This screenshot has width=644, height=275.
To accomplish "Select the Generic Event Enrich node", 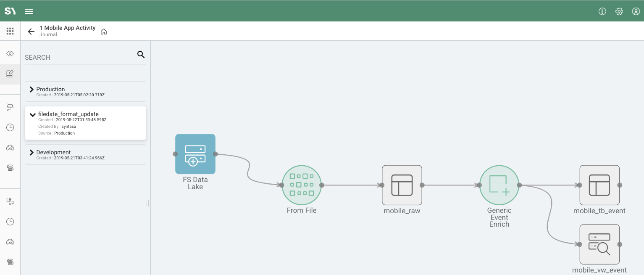I will click(x=499, y=185).
